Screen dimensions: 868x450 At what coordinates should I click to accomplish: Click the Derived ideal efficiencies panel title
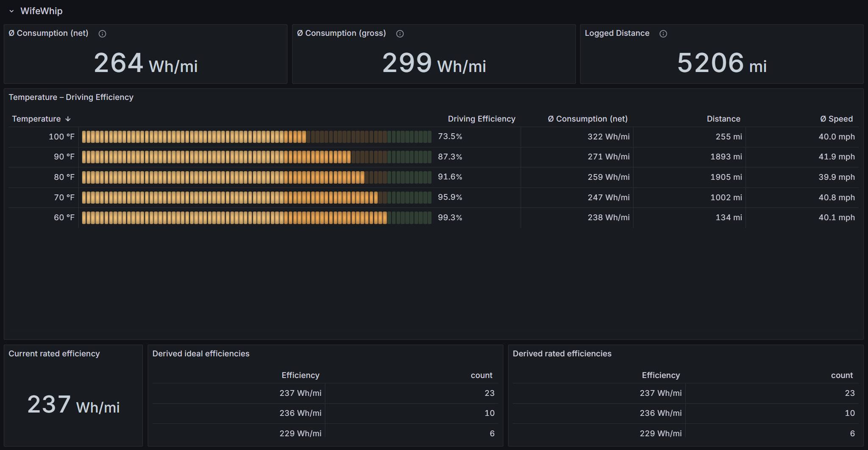pos(201,354)
